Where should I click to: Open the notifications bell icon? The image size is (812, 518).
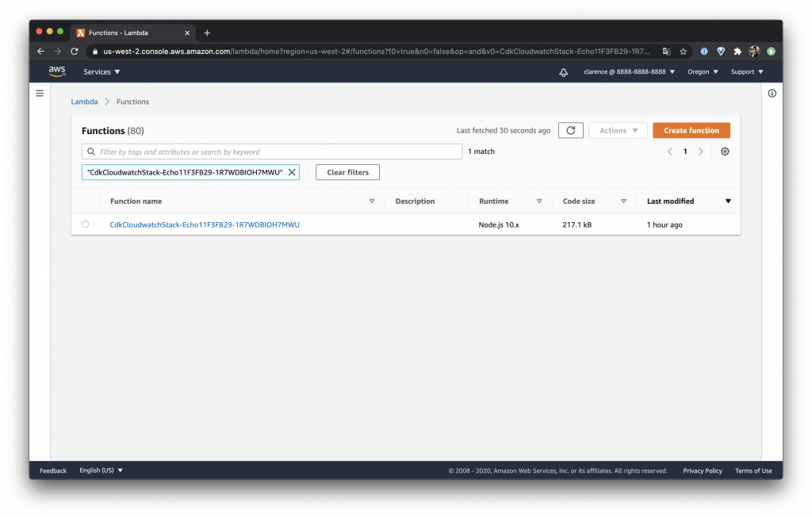[564, 72]
